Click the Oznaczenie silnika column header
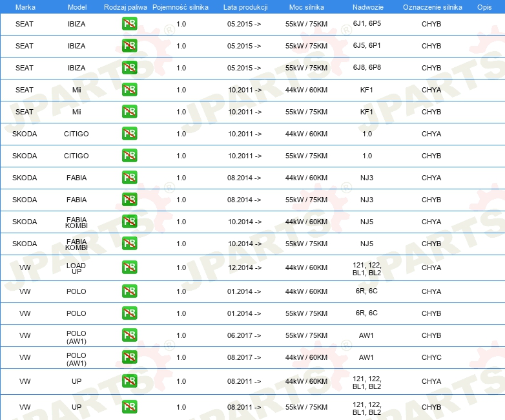The width and height of the screenshot is (505, 420). [432, 7]
